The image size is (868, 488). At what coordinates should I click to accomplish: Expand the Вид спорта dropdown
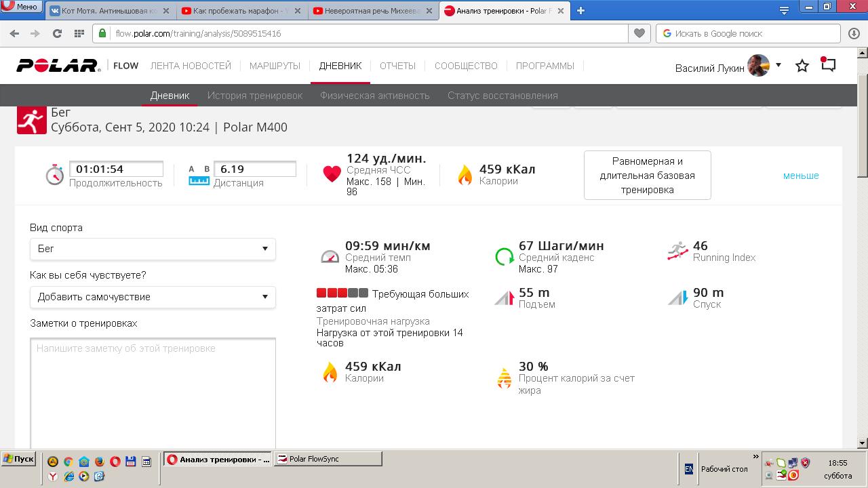[x=153, y=249]
